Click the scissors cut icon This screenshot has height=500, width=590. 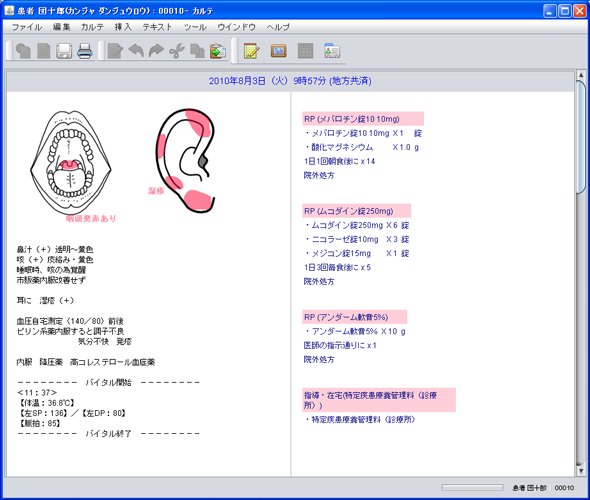tap(176, 51)
